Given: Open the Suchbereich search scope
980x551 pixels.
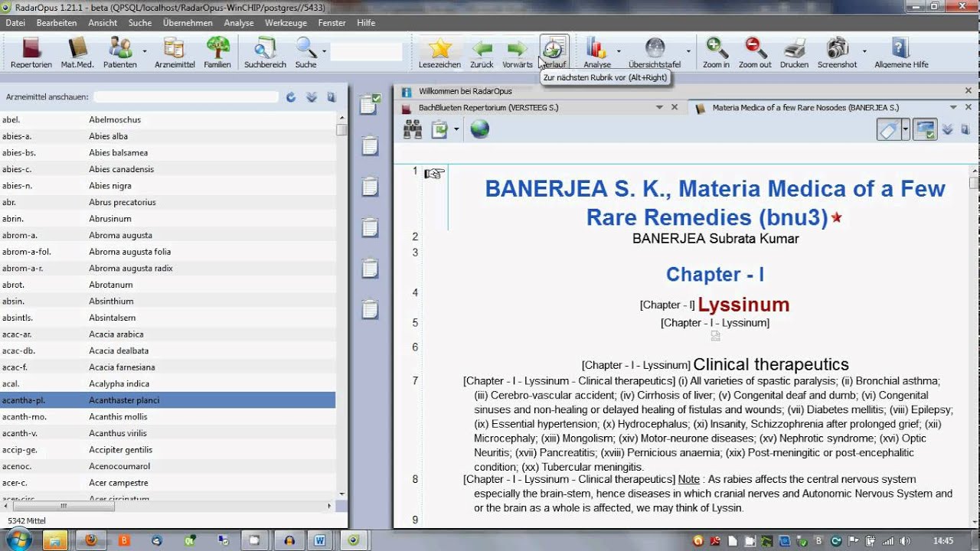Looking at the screenshot, I should point(265,52).
